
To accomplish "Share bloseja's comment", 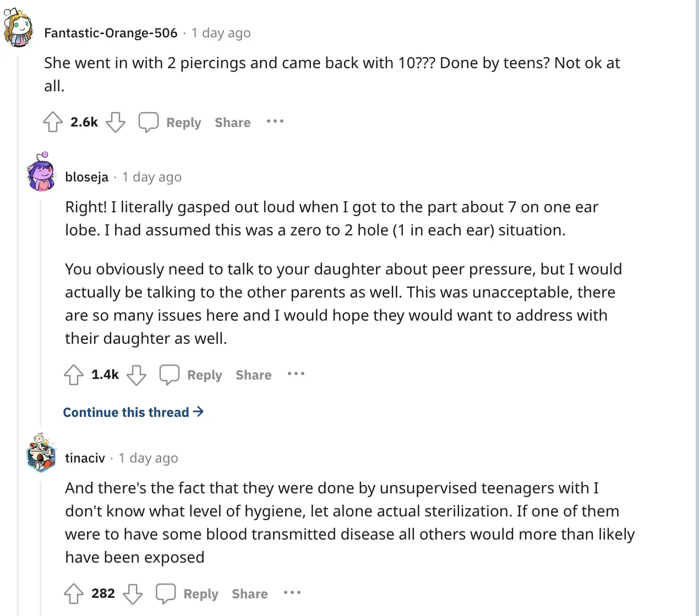I will coord(253,375).
